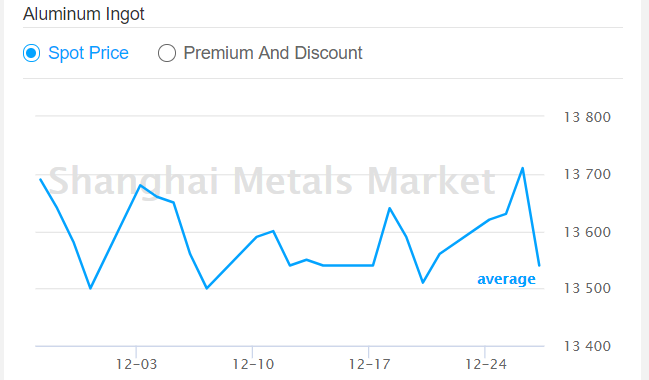Click the 13 800 price axis label

click(587, 118)
